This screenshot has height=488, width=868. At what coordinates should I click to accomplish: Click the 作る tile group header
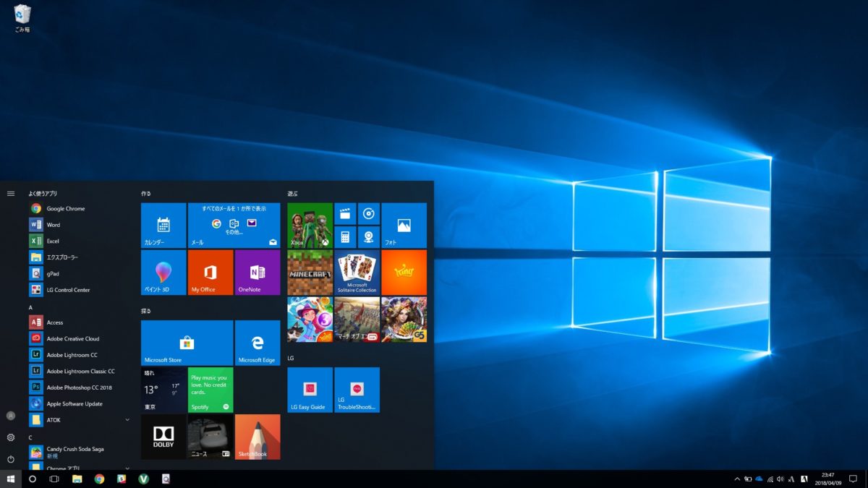[146, 194]
